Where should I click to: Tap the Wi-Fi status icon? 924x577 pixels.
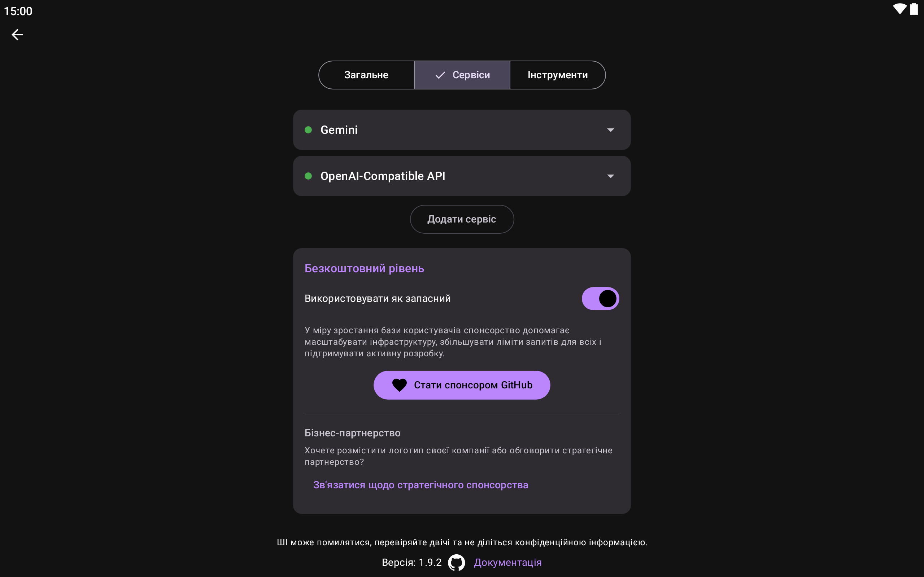[899, 9]
